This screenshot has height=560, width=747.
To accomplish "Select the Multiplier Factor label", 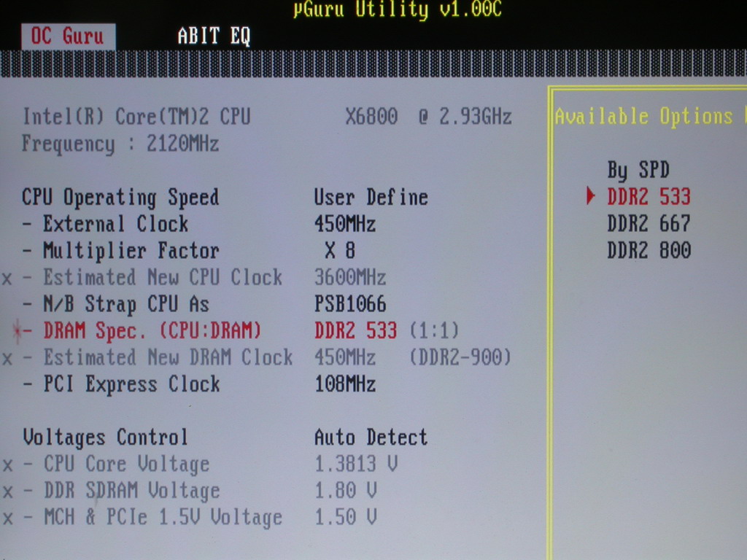I will pyautogui.click(x=131, y=251).
